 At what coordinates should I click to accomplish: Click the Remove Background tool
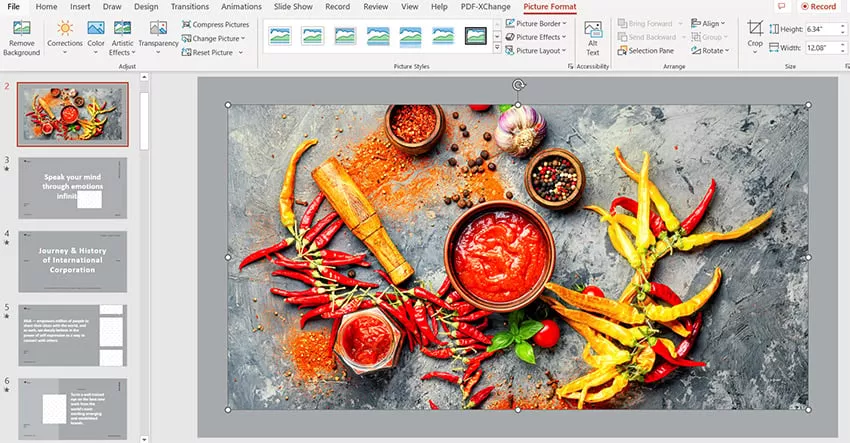[22, 38]
